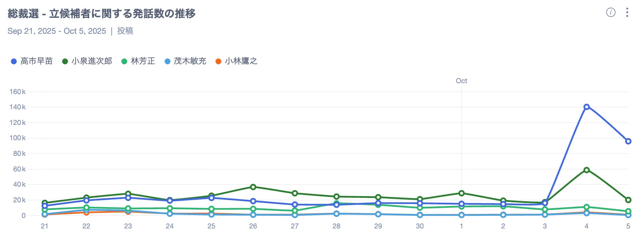Click the 投稿 metric label
This screenshot has height=239, width=644.
(x=125, y=31)
